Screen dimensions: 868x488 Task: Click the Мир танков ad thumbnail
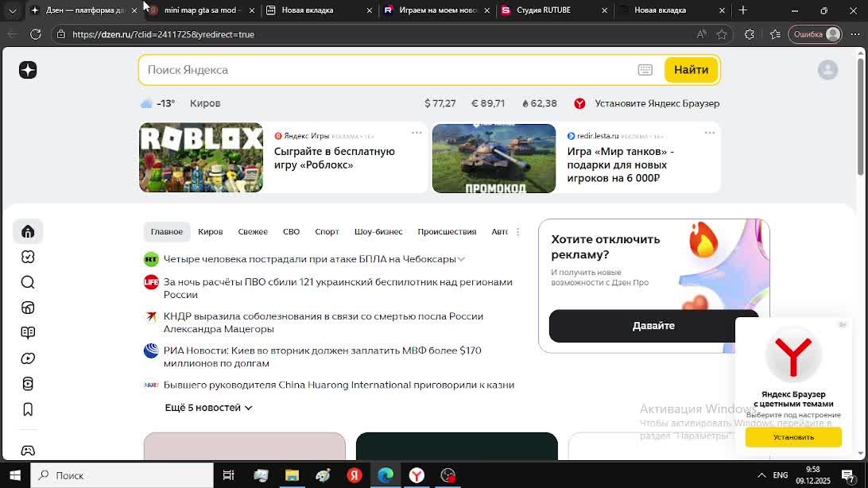pyautogui.click(x=494, y=158)
